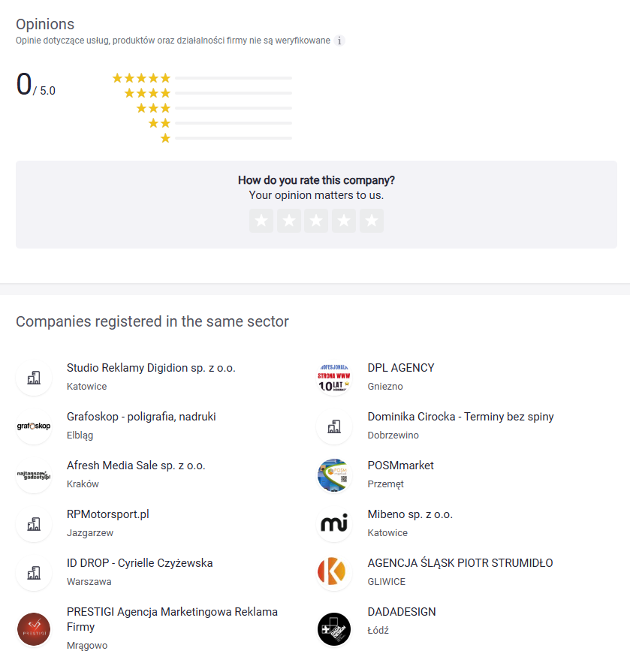Click the Mibeno logo icon
Viewport: 630px width, 672px height.
[334, 524]
